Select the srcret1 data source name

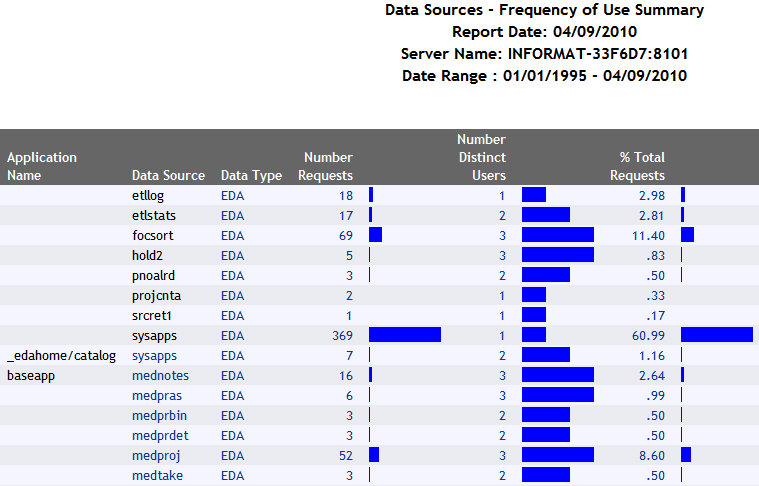pos(152,316)
